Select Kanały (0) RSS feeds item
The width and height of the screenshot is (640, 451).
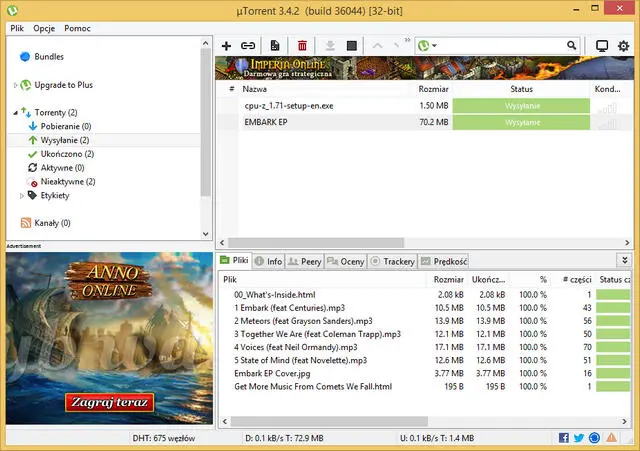[52, 223]
